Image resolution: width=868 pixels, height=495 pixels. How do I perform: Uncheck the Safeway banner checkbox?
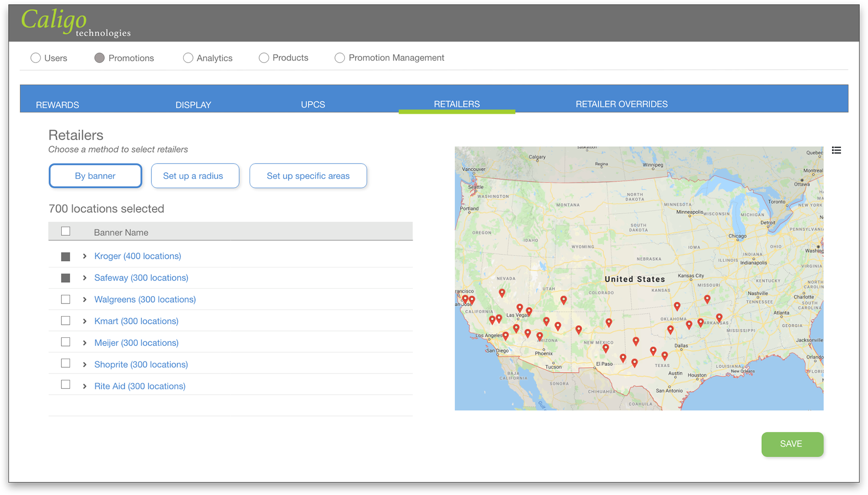[x=66, y=278]
